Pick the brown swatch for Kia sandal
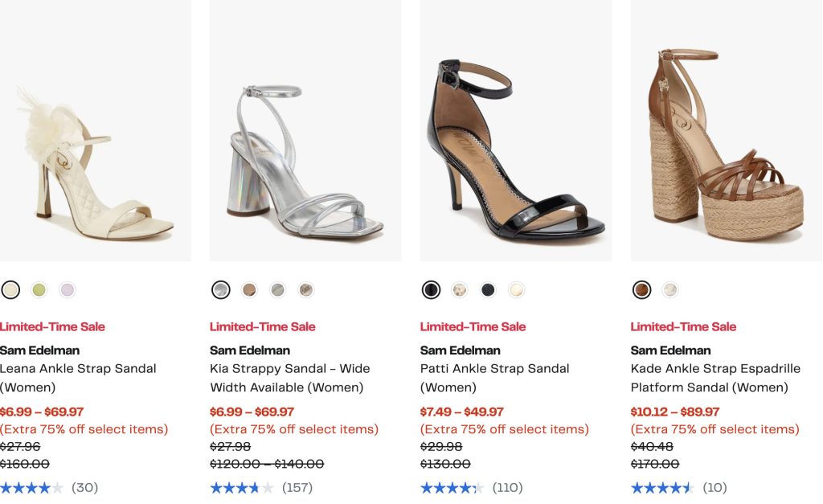Image resolution: width=823 pixels, height=504 pixels. pos(249,289)
